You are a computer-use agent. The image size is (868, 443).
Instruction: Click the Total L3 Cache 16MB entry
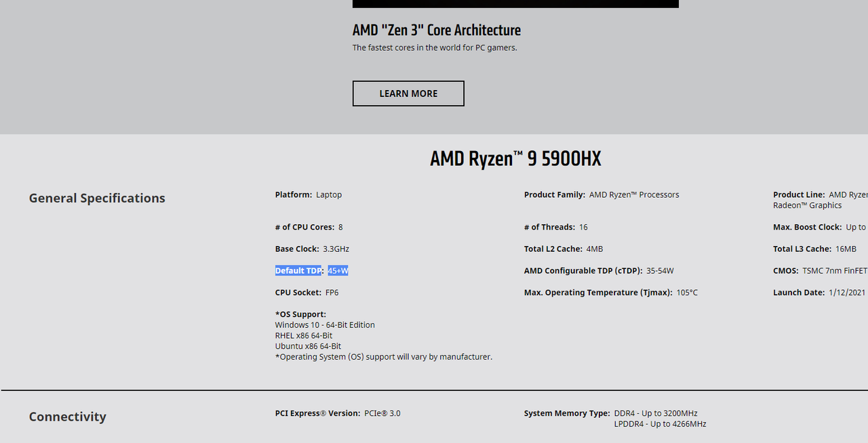(x=814, y=249)
